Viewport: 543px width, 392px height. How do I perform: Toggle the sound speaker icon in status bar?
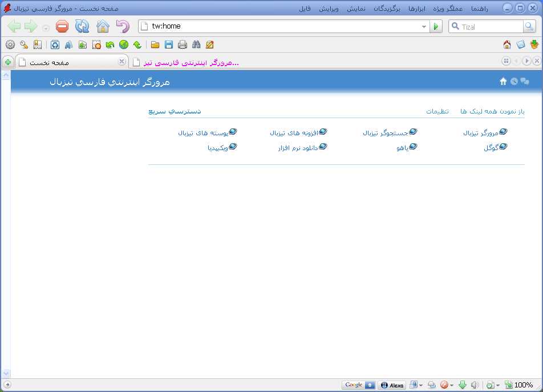click(x=475, y=385)
